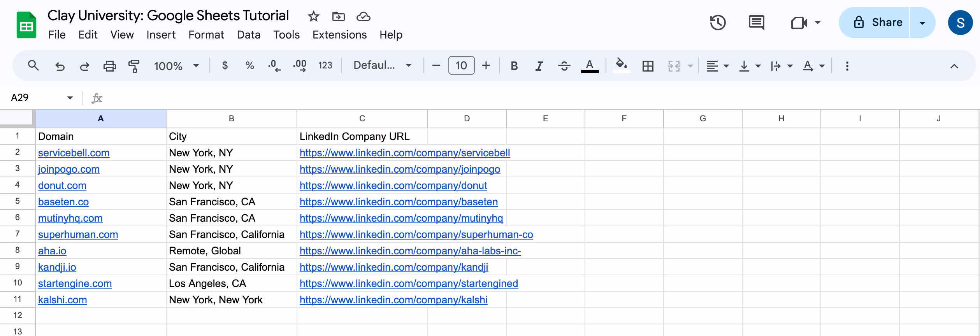Click the move to folder icon
This screenshot has width=980, height=336.
(338, 16)
